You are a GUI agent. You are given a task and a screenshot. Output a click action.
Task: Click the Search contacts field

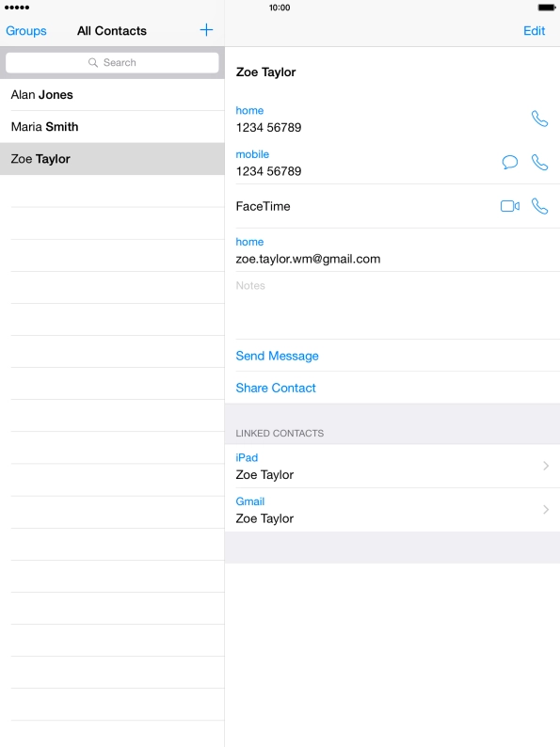(x=113, y=62)
